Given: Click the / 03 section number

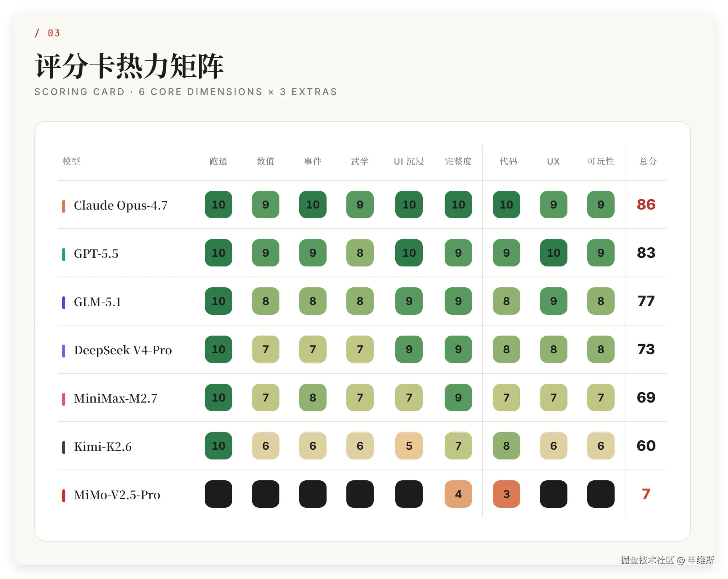Looking at the screenshot, I should [47, 33].
